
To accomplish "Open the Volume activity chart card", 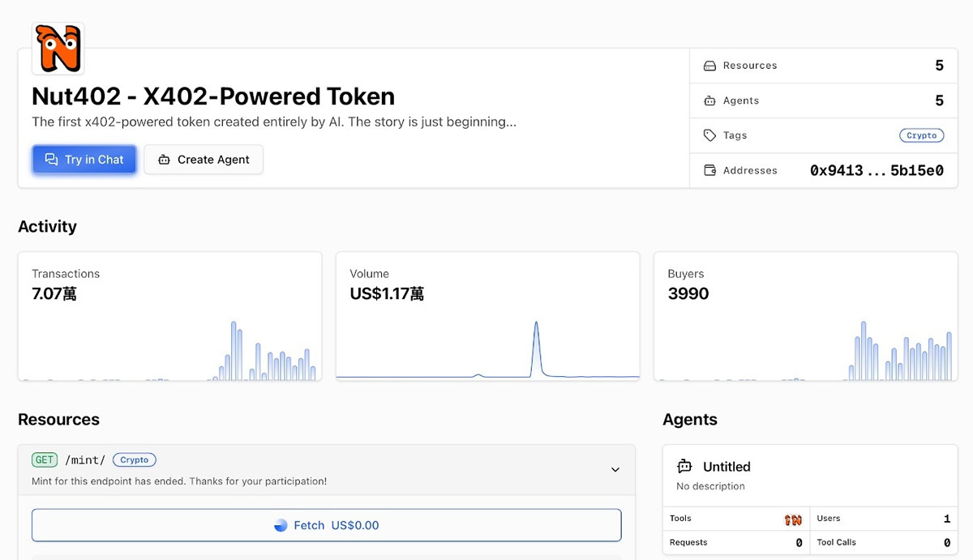I will point(487,316).
